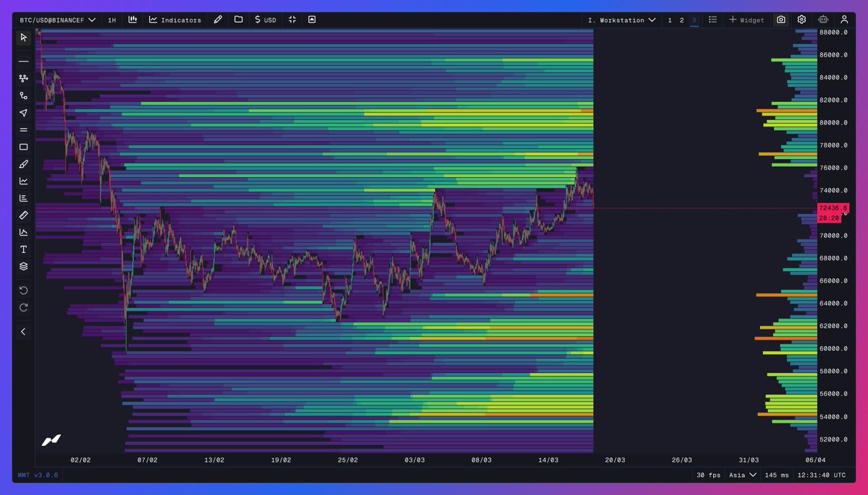The height and width of the screenshot is (495, 868).
Task: Collapse the left drawing toolbar
Action: click(23, 332)
